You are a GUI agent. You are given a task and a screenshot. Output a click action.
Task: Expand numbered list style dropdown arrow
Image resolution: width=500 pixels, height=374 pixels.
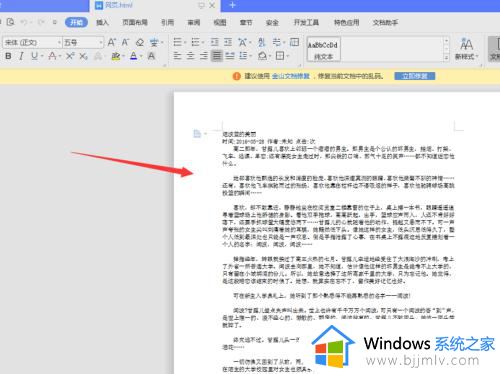(203, 42)
